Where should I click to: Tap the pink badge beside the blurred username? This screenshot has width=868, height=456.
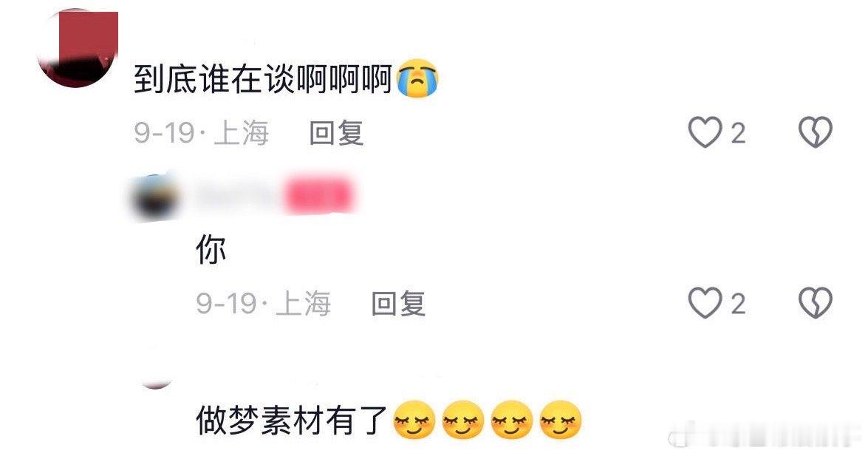pyautogui.click(x=319, y=195)
